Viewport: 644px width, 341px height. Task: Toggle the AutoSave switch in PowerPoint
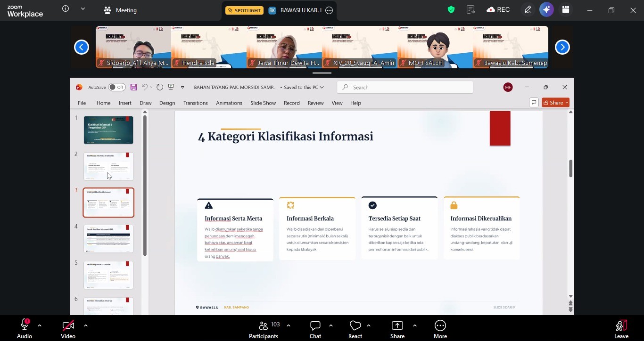(x=116, y=87)
